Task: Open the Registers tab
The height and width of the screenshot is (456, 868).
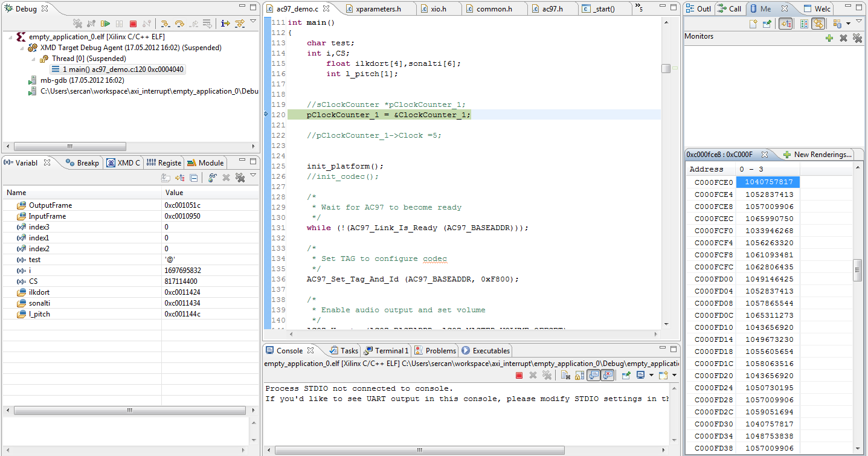Action: coord(164,163)
